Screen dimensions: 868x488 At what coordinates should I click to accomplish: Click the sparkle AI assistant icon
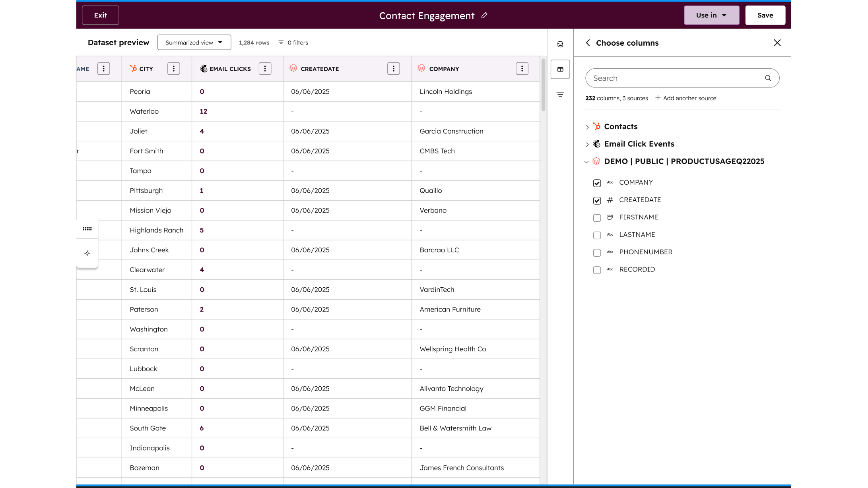(87, 253)
